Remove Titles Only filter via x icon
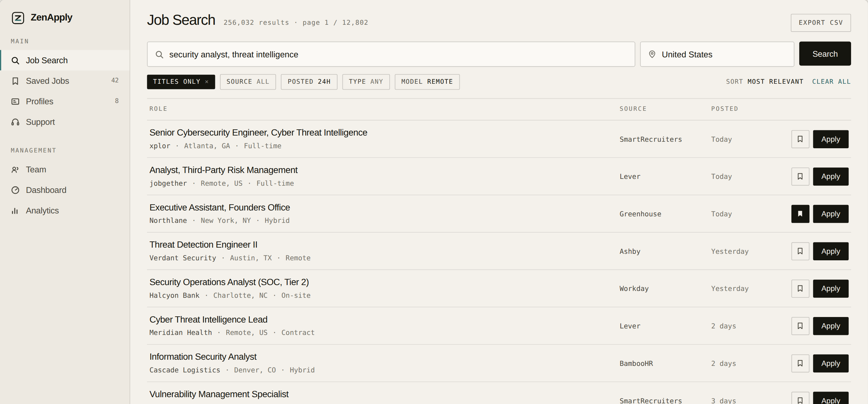 [207, 82]
